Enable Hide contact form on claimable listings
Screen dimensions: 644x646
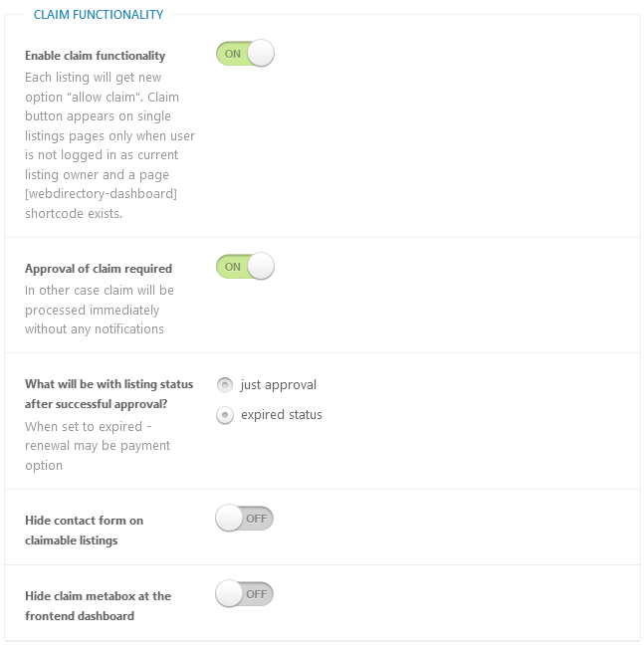click(244, 519)
